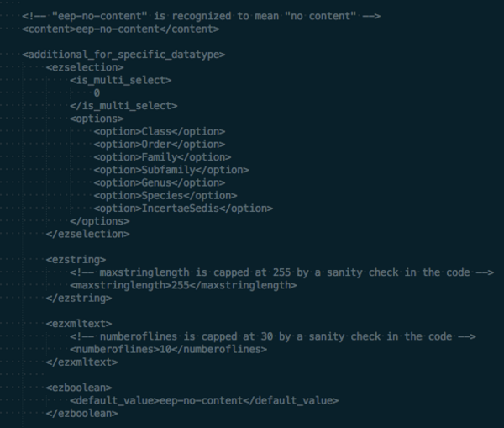Click the closing options tag
The height and width of the screenshot is (428, 504).
pyautogui.click(x=100, y=221)
